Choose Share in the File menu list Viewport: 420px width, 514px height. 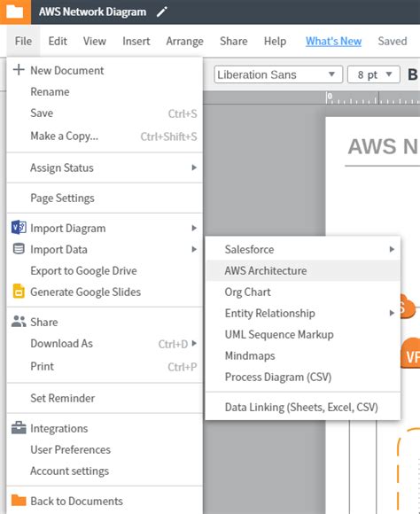105,322
